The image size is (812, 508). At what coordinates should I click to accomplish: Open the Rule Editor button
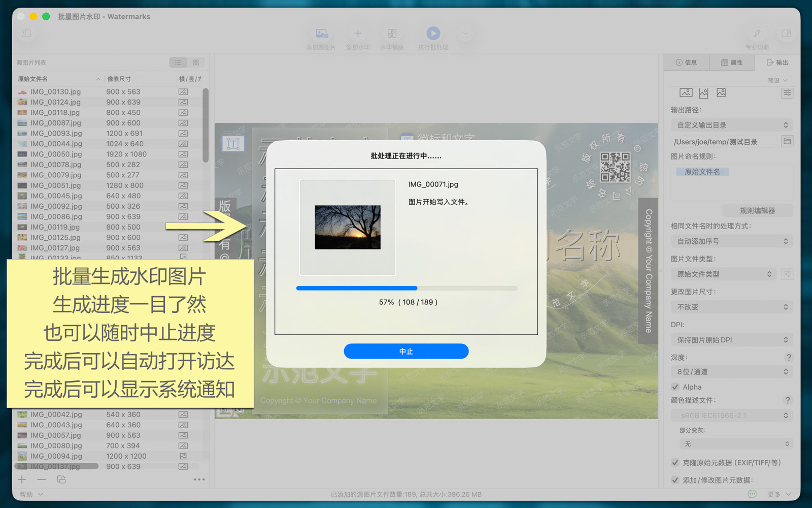tap(757, 211)
